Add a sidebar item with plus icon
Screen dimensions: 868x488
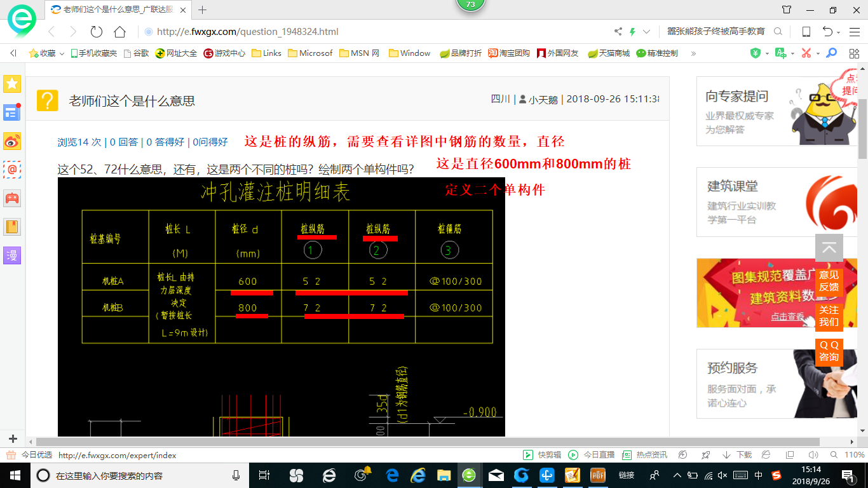click(12, 439)
